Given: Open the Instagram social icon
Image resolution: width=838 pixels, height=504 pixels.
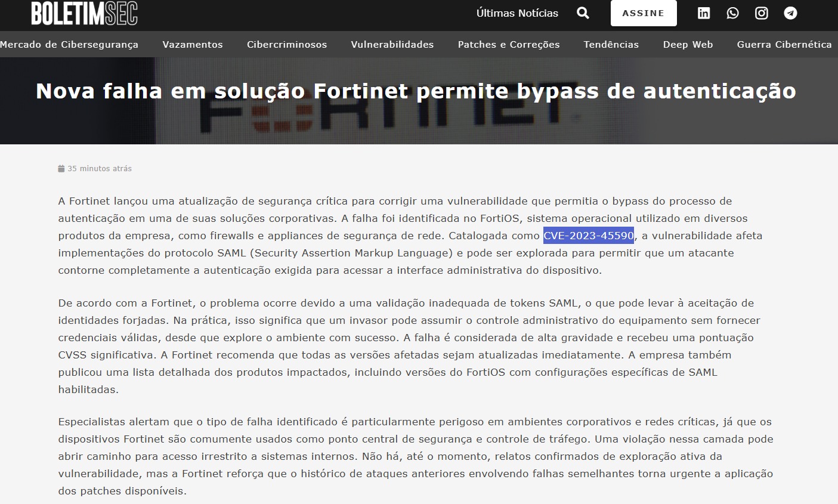Looking at the screenshot, I should [x=762, y=13].
